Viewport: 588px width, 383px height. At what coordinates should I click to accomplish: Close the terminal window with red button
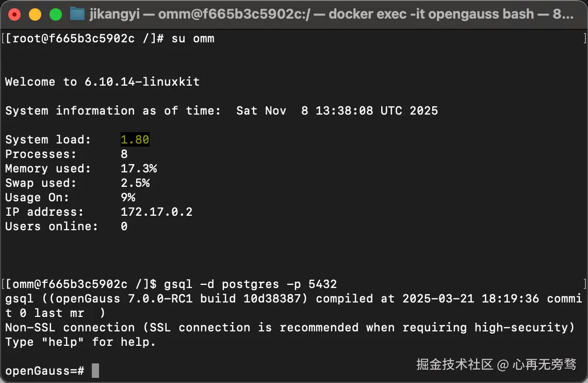(x=14, y=14)
